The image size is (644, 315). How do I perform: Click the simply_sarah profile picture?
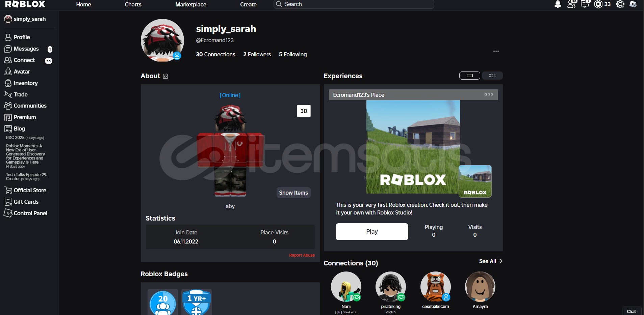pos(162,40)
